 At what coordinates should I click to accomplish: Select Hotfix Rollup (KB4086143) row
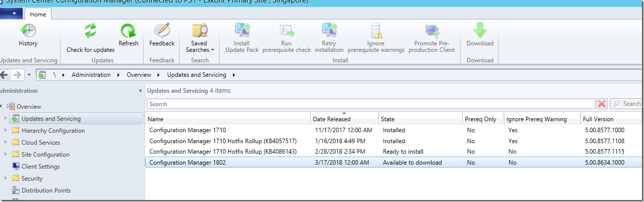[x=393, y=152]
